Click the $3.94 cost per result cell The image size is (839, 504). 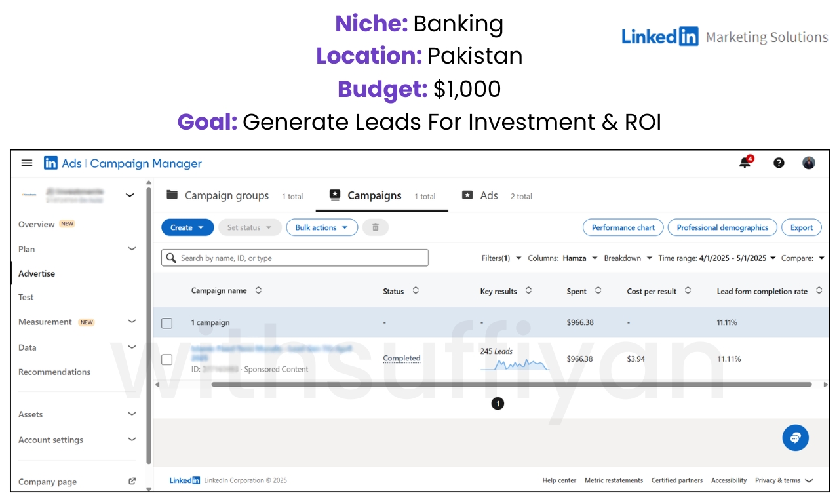[636, 359]
